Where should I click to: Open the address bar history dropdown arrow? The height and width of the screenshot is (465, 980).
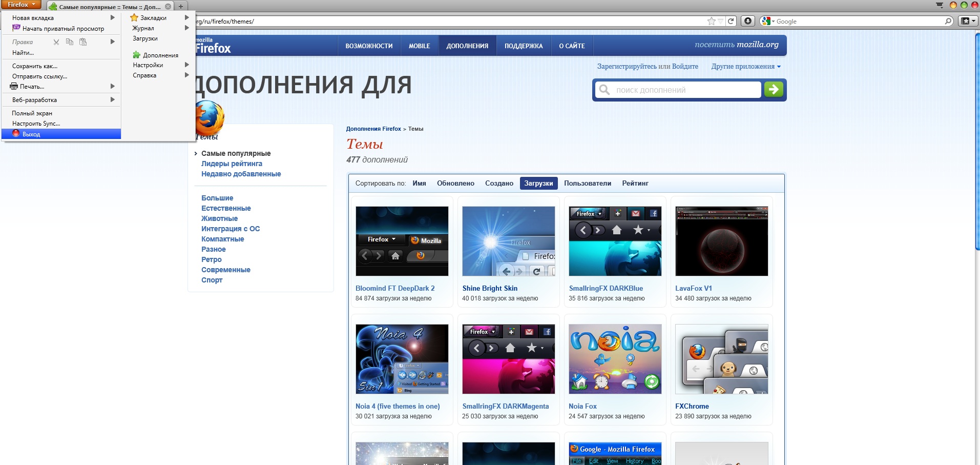(721, 22)
